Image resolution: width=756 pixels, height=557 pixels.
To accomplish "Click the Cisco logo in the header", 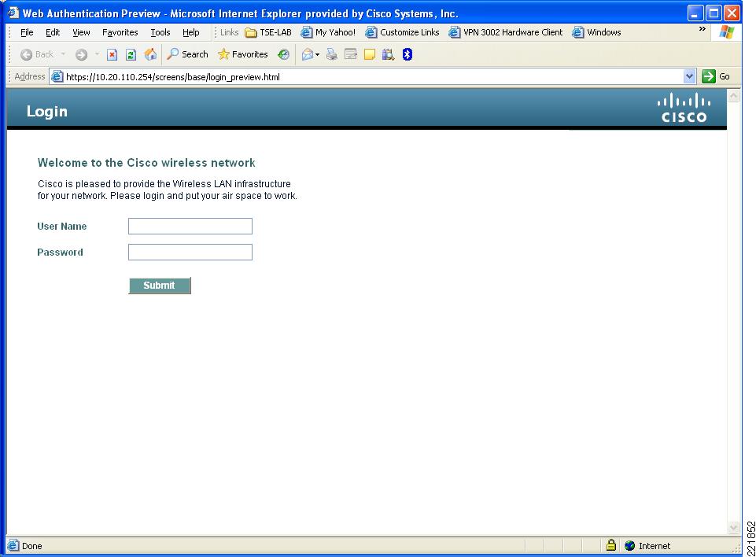I will [x=684, y=108].
